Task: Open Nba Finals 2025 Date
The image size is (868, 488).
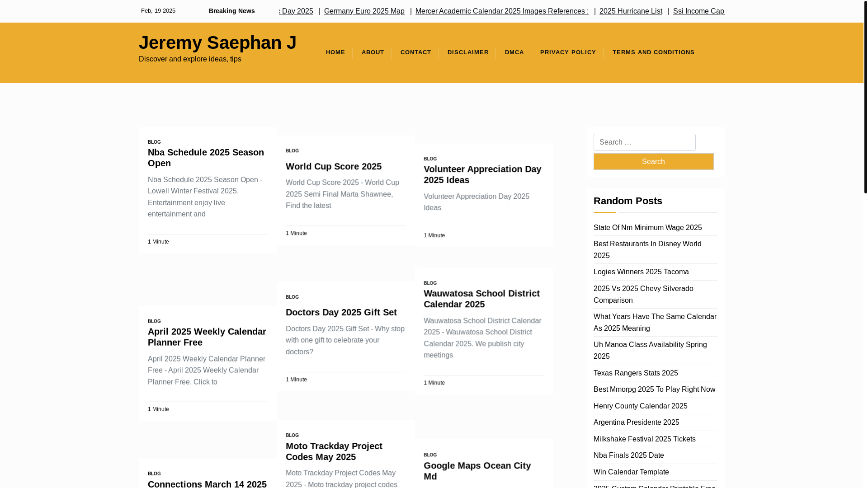Action: 628,455
